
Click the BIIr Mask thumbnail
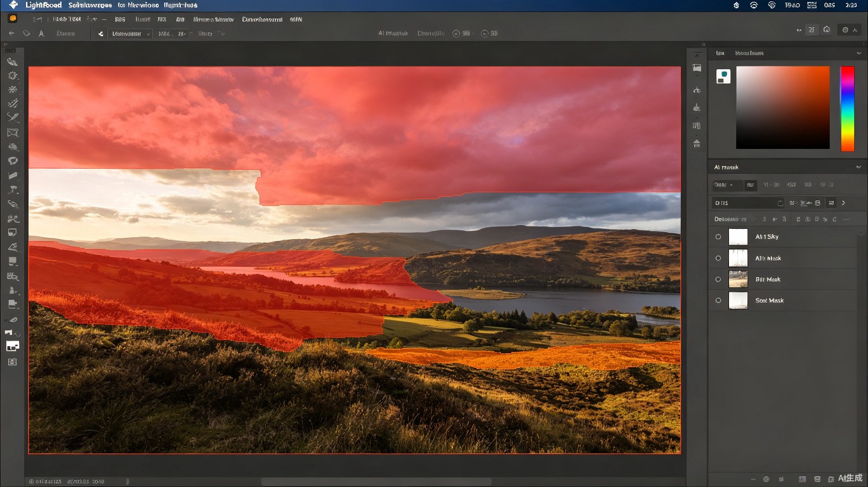tap(738, 279)
